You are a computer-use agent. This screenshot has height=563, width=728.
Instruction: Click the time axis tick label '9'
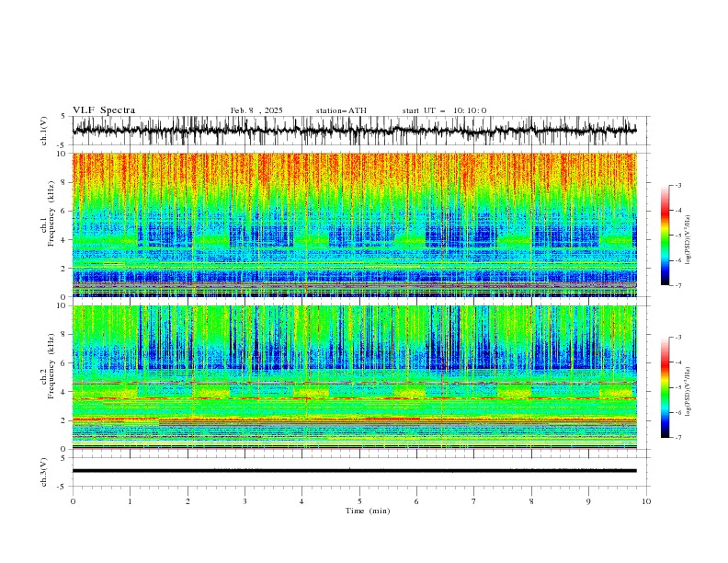(x=588, y=501)
